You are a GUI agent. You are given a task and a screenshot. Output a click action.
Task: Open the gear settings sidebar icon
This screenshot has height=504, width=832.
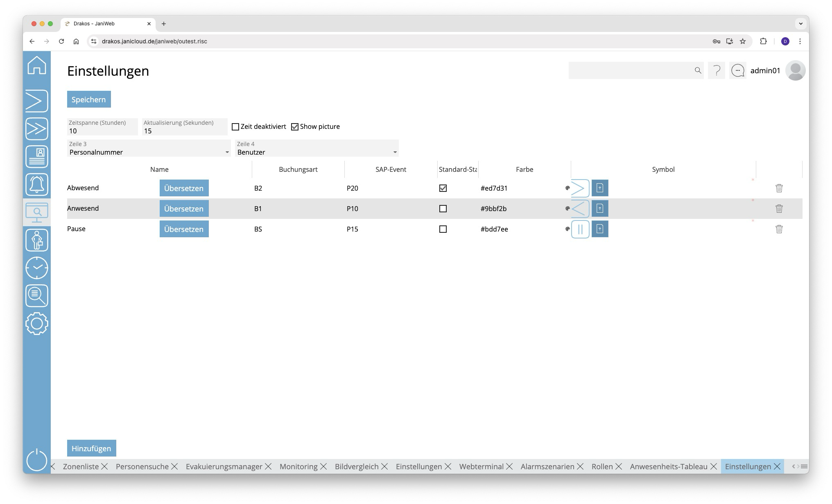pos(37,324)
